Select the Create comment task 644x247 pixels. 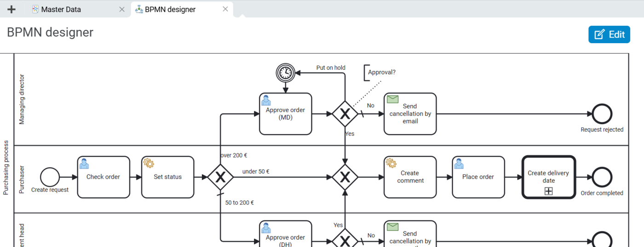410,177
